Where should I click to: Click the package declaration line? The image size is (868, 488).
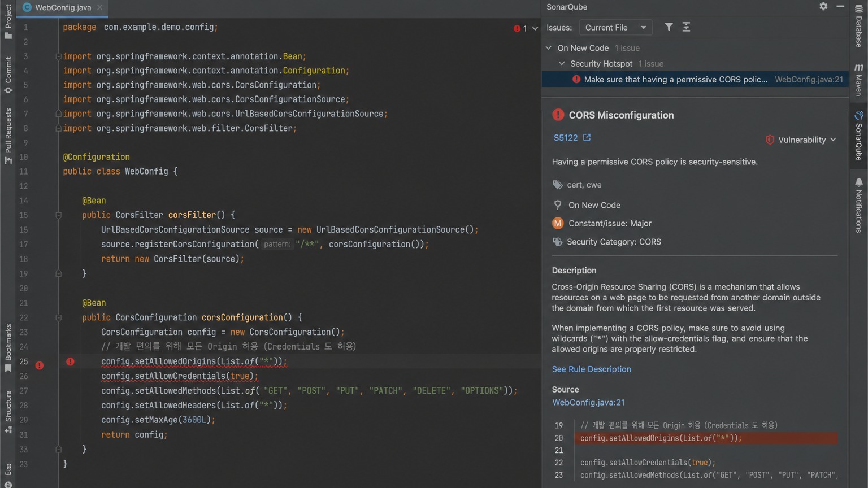click(x=140, y=27)
